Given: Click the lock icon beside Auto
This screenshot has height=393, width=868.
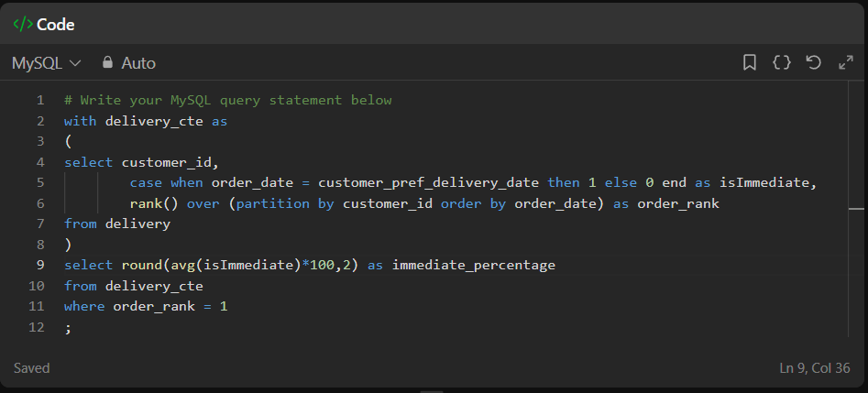Looking at the screenshot, I should pyautogui.click(x=108, y=62).
